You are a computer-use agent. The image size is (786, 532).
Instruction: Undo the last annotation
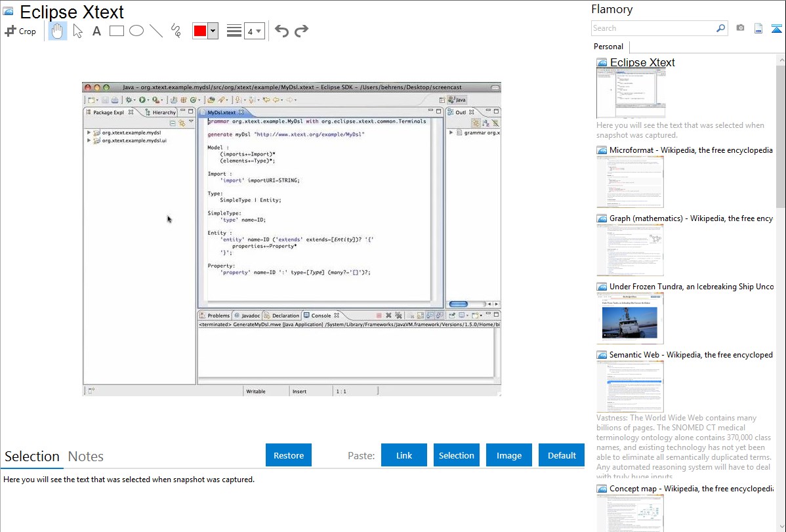click(x=281, y=31)
